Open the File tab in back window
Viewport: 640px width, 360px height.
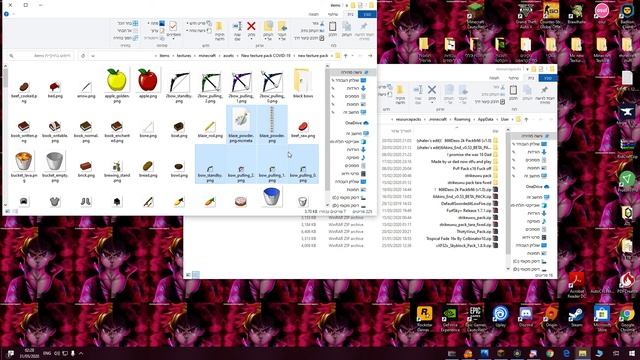pyautogui.click(x=548, y=78)
